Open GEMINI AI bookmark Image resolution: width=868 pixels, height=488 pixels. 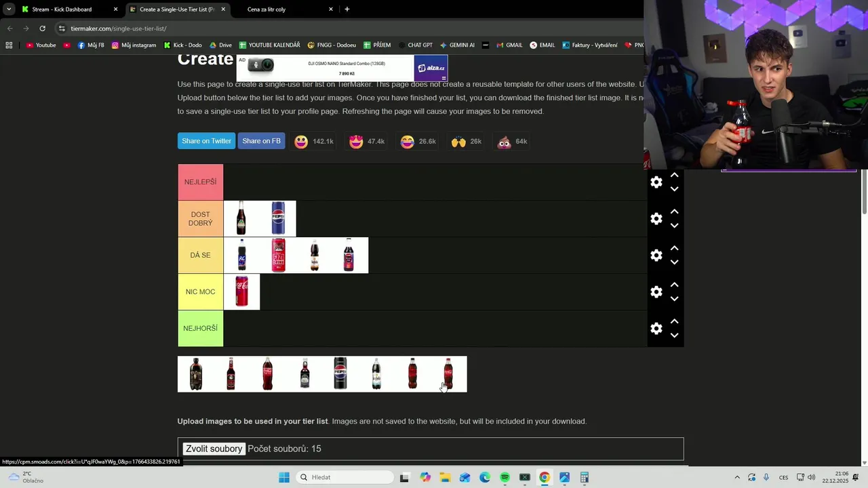coord(457,45)
